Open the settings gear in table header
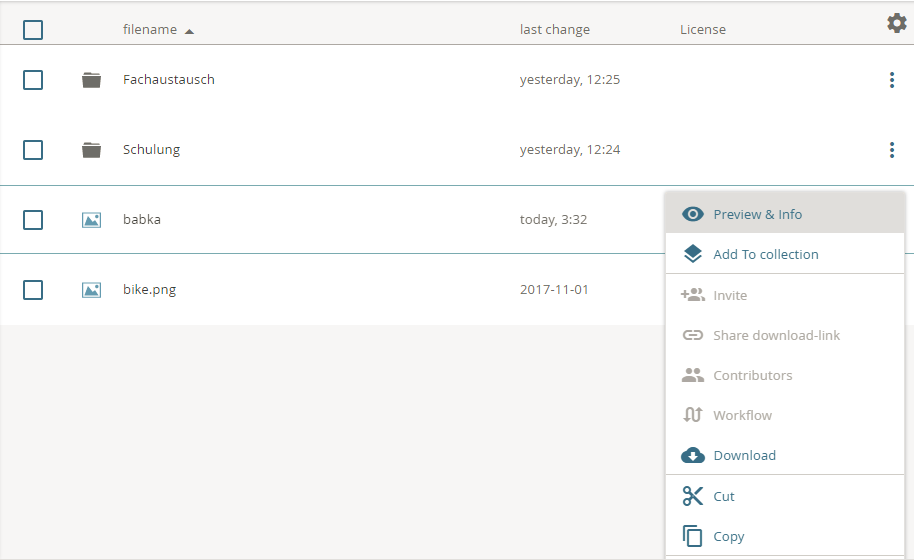Screen dimensions: 914x560 pos(896,23)
